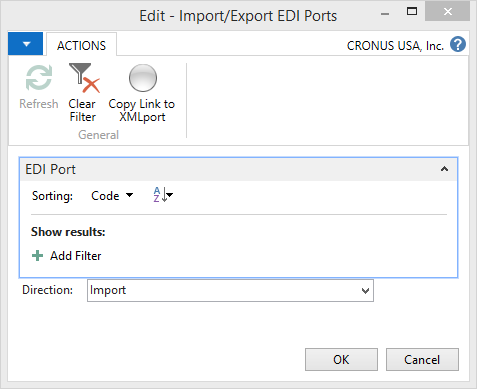Click the Copy Link to XMLport icon
Viewport: 477px width, 389px height.
pyautogui.click(x=143, y=78)
